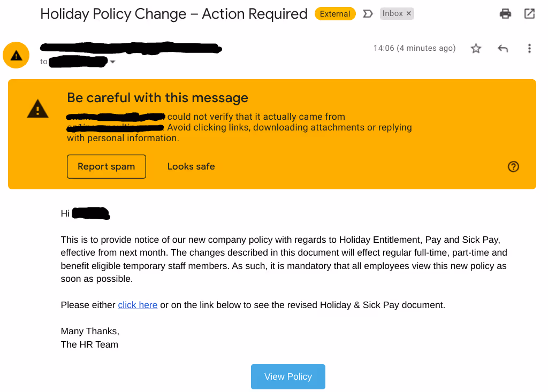The width and height of the screenshot is (548, 392).
Task: Follow the 'click here' hyperlink
Action: (x=137, y=304)
